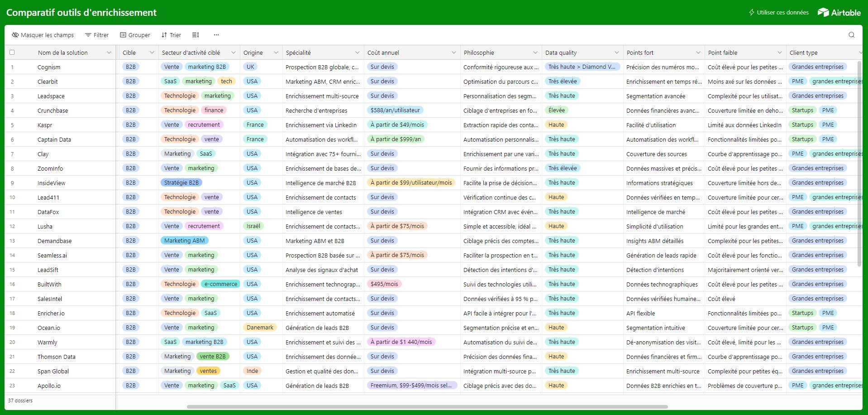Viewport: 868px width, 415px height.
Task: Click the Israël origin tag
Action: click(x=253, y=226)
